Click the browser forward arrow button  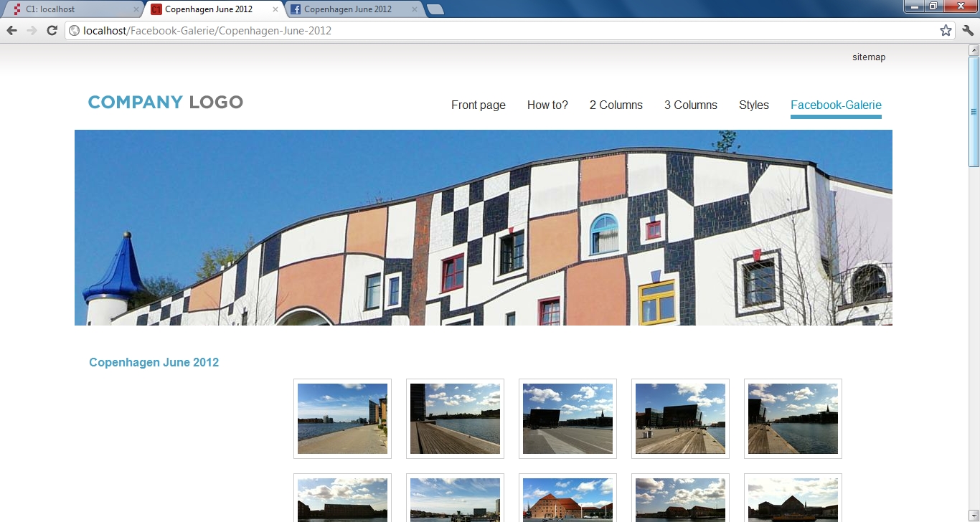(32, 30)
